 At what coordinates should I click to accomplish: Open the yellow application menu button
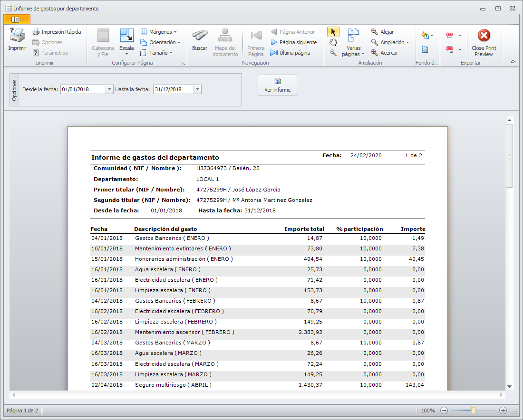click(x=17, y=19)
